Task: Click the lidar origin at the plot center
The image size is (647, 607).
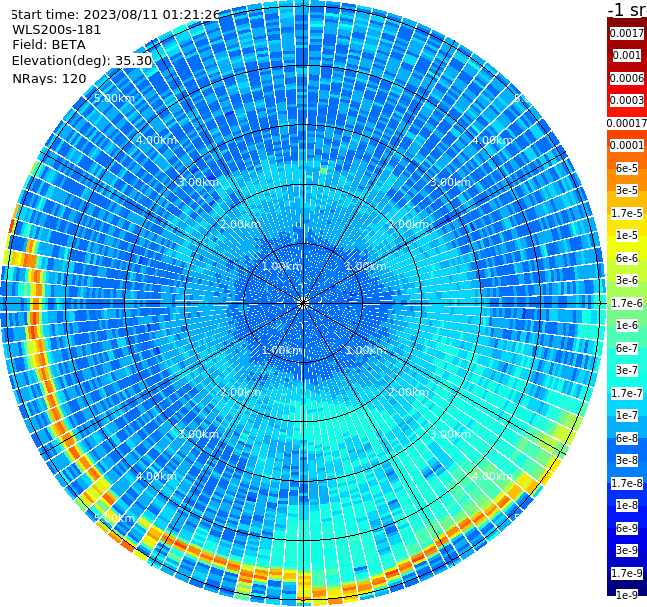Action: point(303,303)
